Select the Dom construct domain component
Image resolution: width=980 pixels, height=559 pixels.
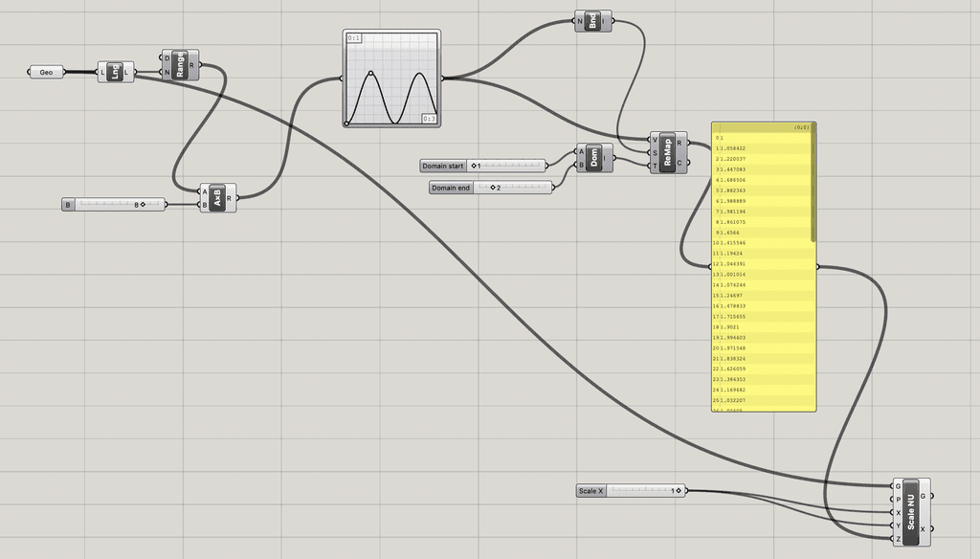click(594, 158)
